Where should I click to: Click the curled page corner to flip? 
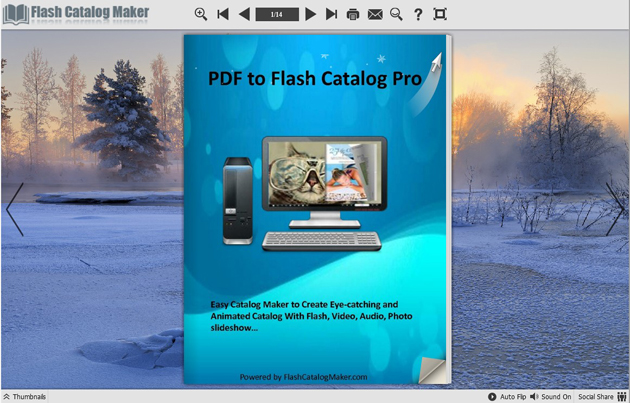(x=432, y=369)
